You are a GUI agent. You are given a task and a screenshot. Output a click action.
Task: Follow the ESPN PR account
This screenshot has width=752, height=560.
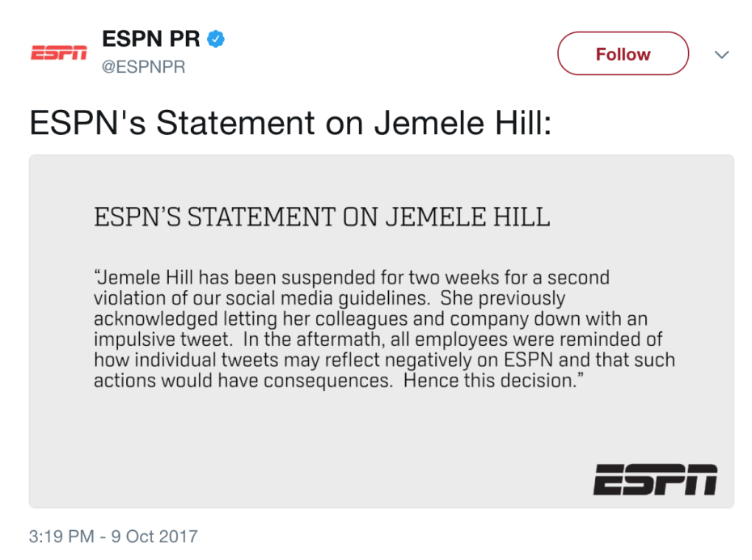point(623,54)
